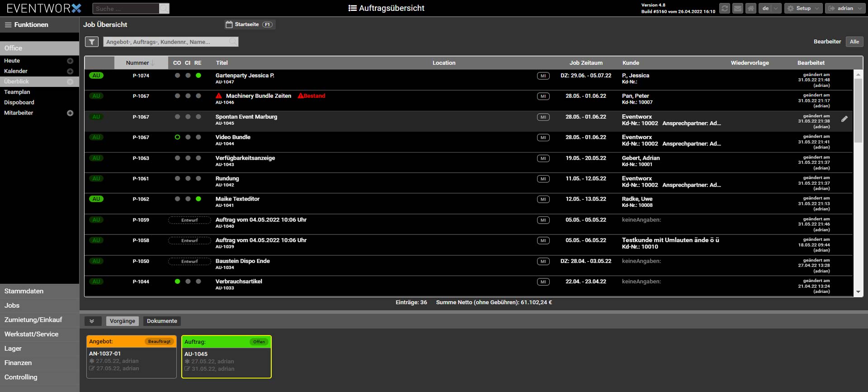The width and height of the screenshot is (868, 392).
Task: Open the mail envelope icon
Action: 738,9
